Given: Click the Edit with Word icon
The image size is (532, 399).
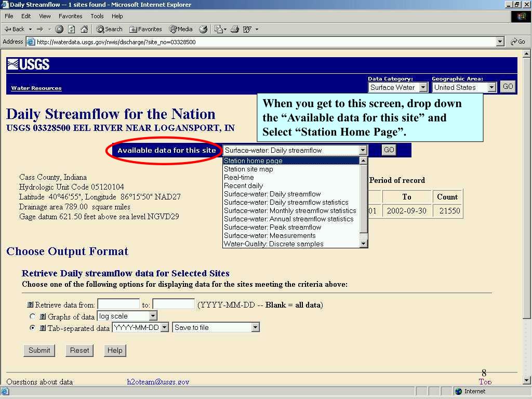Looking at the screenshot, I should [x=247, y=30].
